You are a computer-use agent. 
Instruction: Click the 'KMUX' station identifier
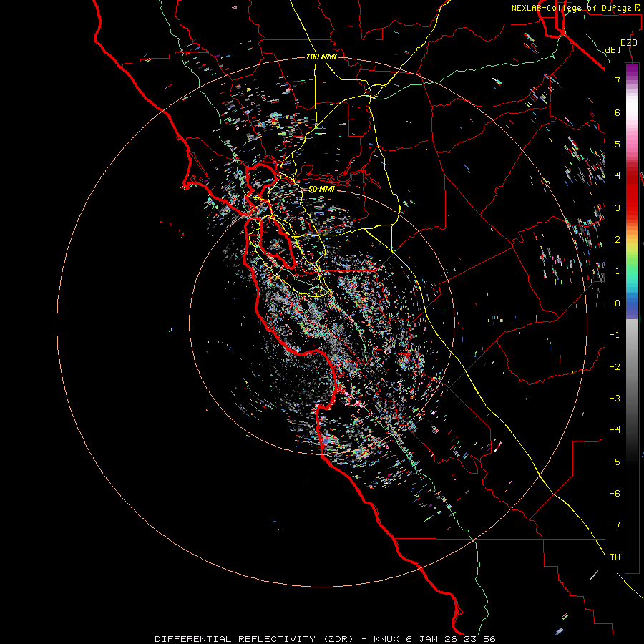coord(388,639)
